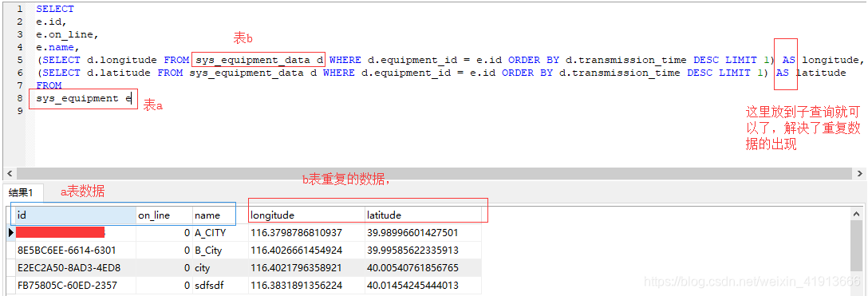Click the results grid scroll-up arrow
This screenshot has width=868, height=296.
pos(856,214)
